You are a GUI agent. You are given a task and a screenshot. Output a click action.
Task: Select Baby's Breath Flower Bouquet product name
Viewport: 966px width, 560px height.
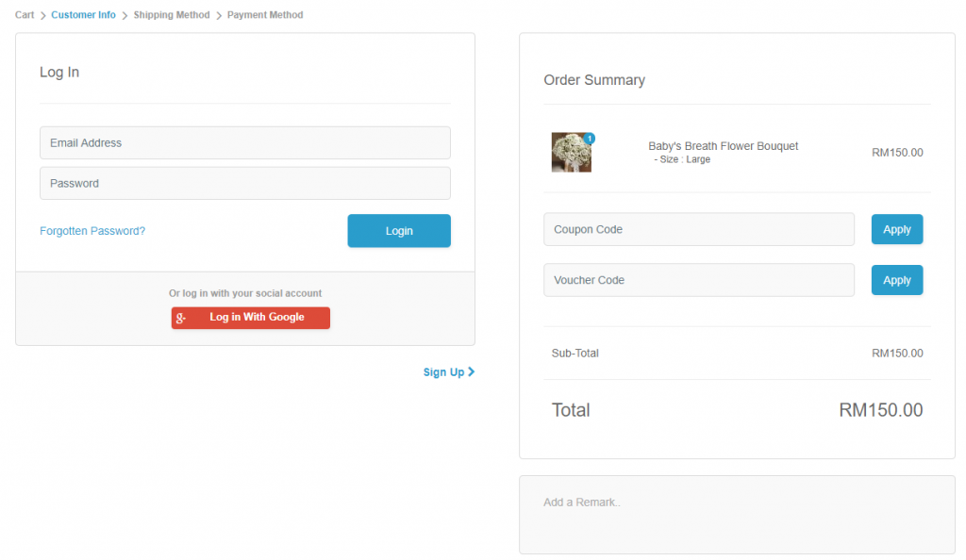click(723, 145)
